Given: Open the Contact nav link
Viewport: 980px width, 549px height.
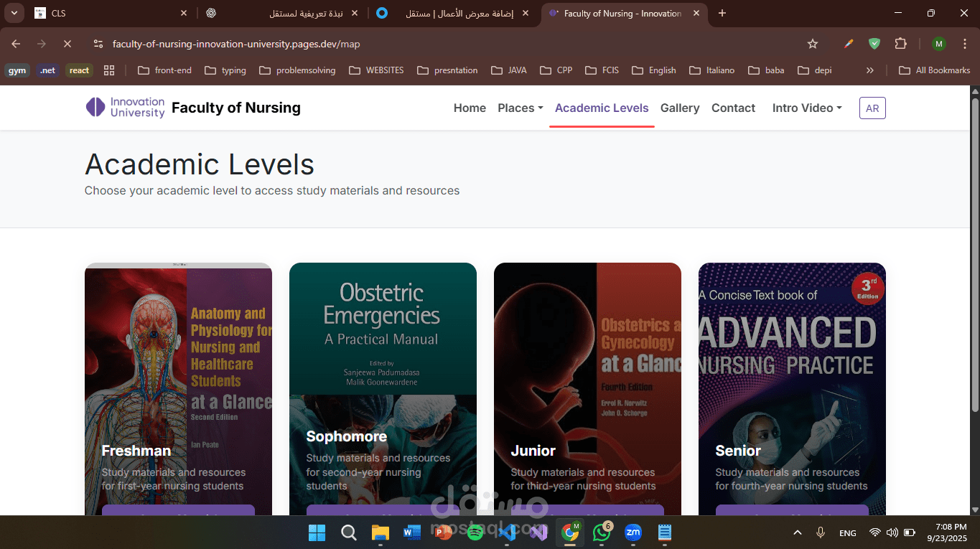Looking at the screenshot, I should coord(733,108).
